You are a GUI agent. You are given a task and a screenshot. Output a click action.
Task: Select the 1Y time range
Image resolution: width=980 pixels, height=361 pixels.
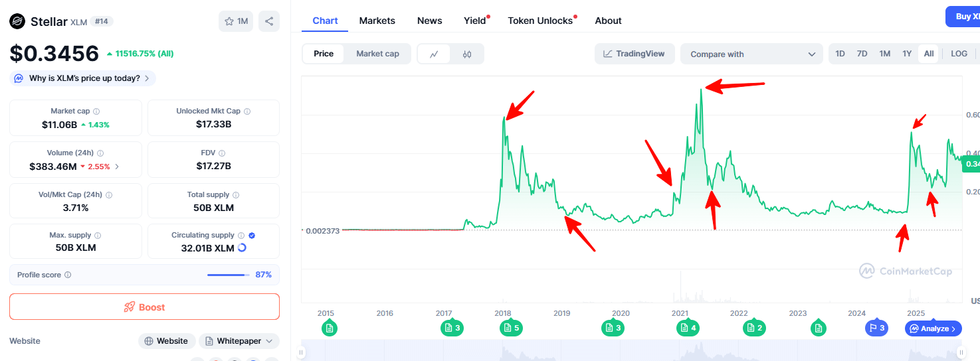coord(906,54)
